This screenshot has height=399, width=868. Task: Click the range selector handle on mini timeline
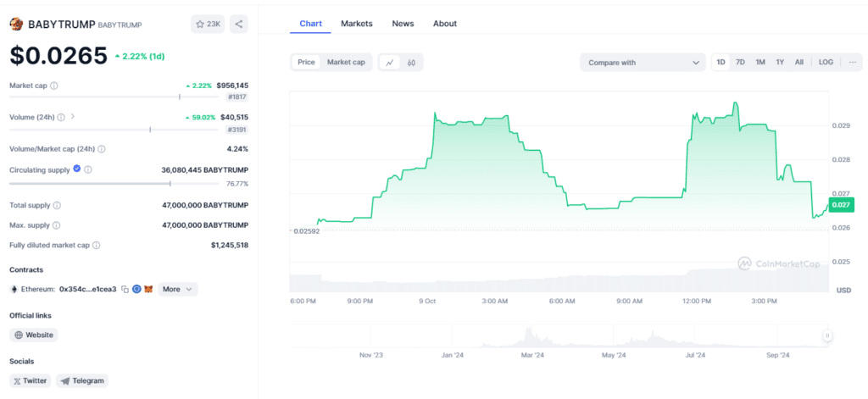827,335
